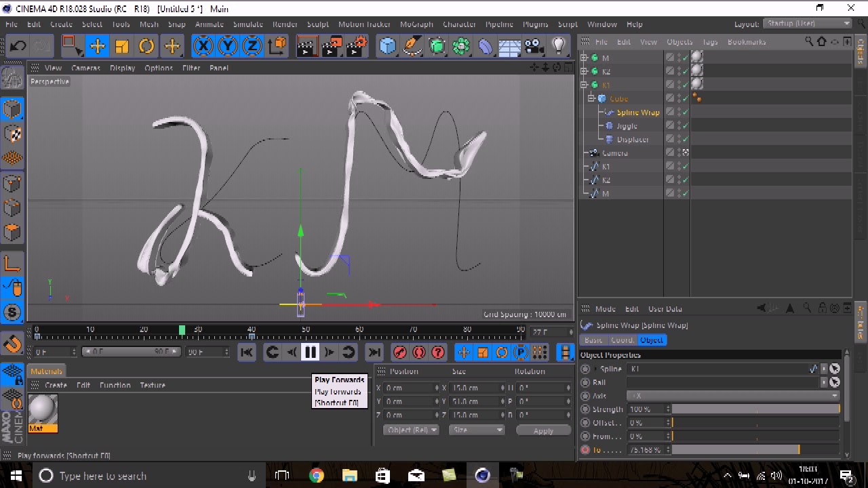Click the Strength slider bar
The image size is (868, 488).
point(756,409)
